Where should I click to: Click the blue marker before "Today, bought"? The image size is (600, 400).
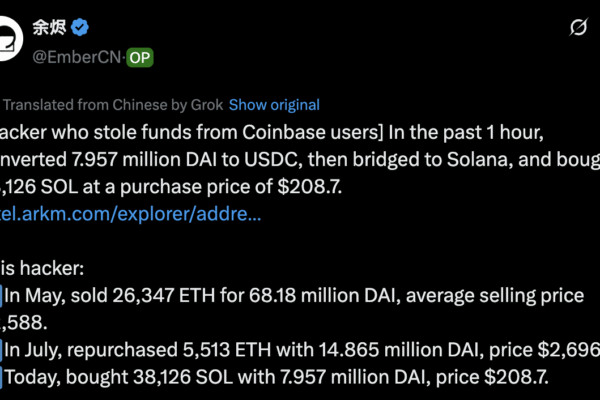2,377
